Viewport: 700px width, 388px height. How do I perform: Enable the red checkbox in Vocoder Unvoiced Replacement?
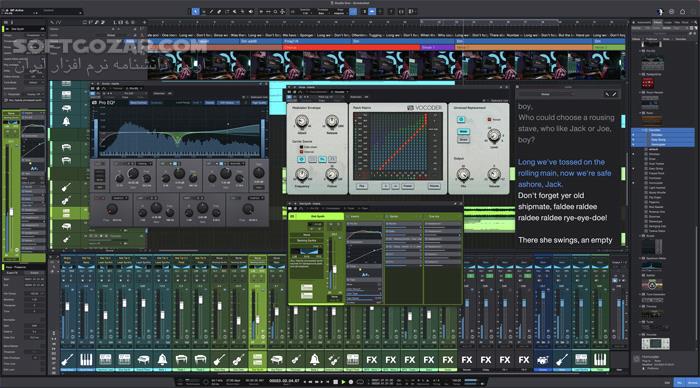tap(489, 119)
